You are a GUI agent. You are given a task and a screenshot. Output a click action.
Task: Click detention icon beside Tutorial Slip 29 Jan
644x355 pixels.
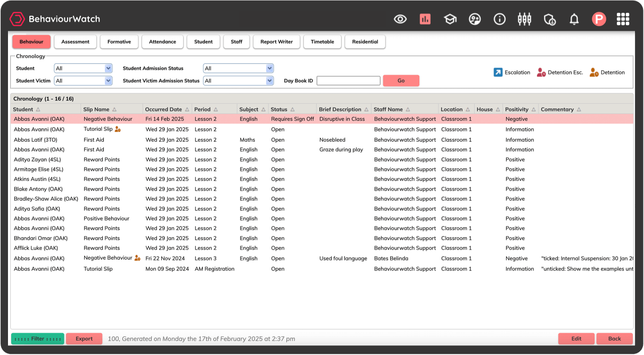118,129
